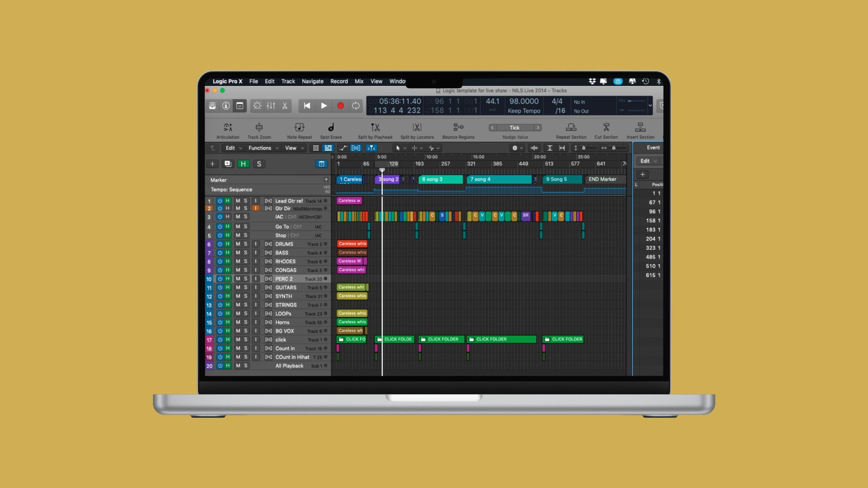Toggle waveform zoom button
Viewport: 868px width, 488px height.
pyautogui.click(x=534, y=148)
